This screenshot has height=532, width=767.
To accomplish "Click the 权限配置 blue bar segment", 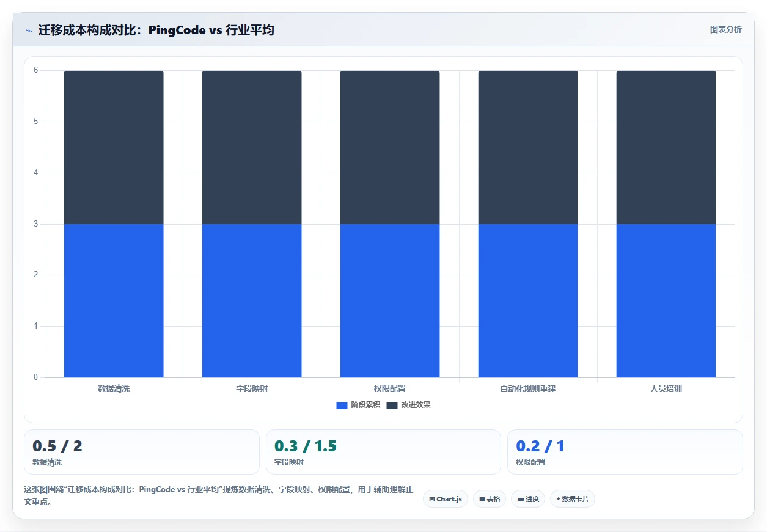I will click(x=390, y=301).
